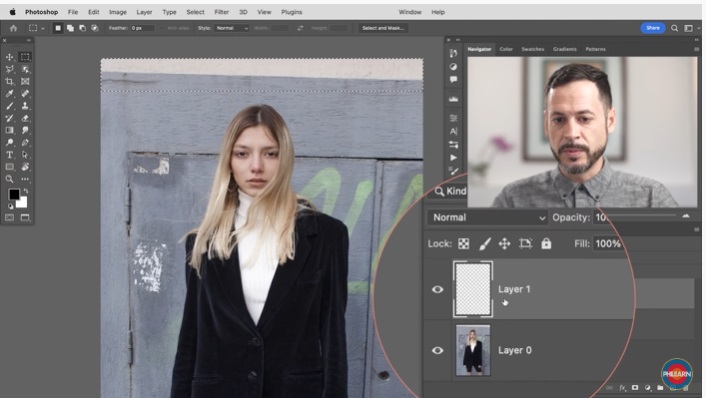706x398 pixels.
Task: Select the Object Selection tool
Action: pos(25,69)
